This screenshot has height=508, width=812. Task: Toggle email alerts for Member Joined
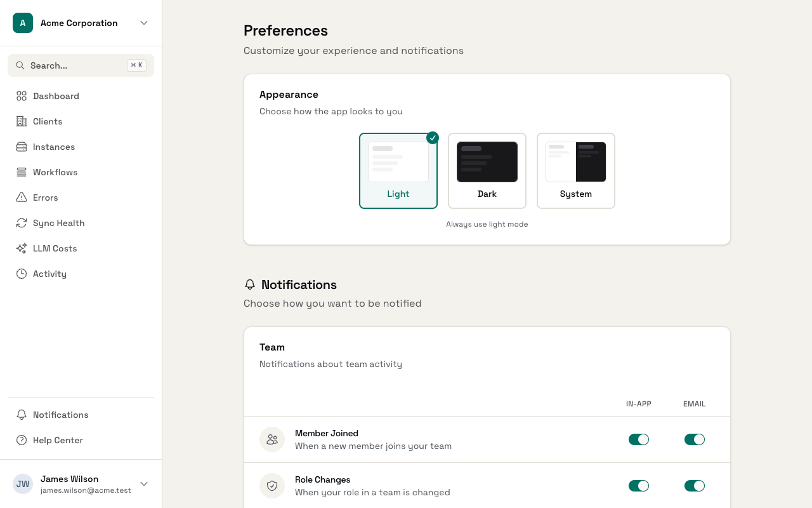point(695,439)
